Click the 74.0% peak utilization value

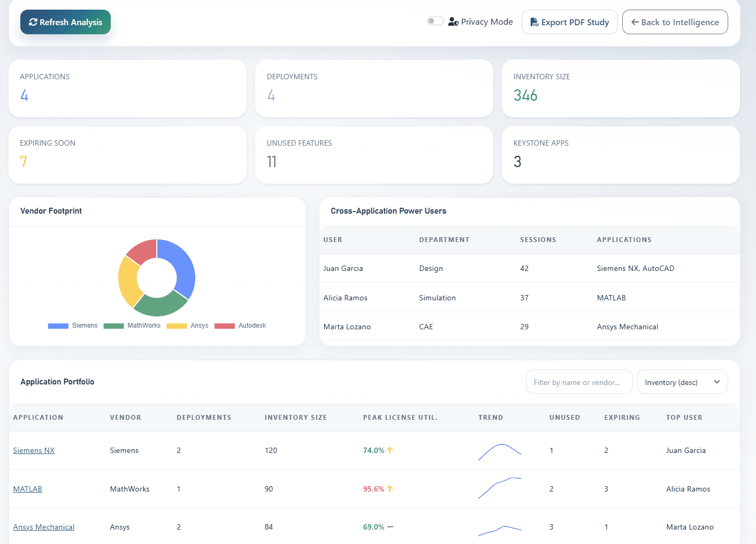373,450
